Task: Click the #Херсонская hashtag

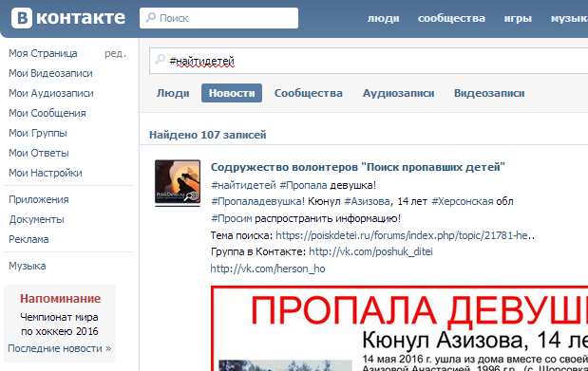Action: pos(462,201)
